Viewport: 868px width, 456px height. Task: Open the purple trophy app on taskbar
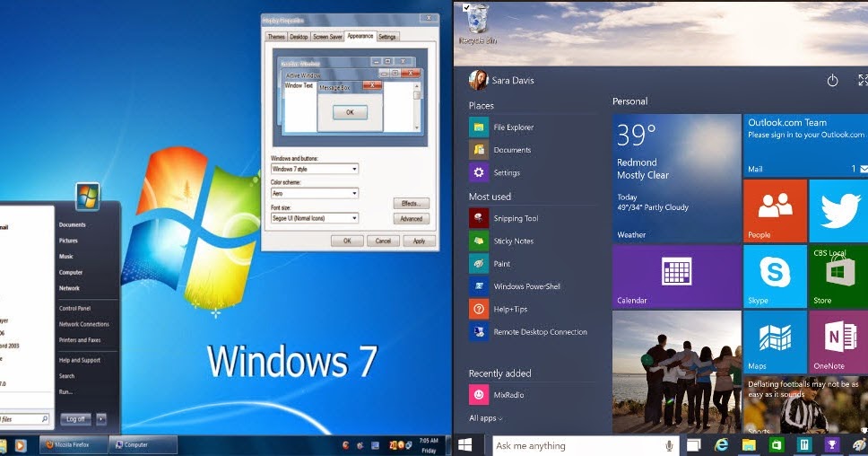[831, 445]
